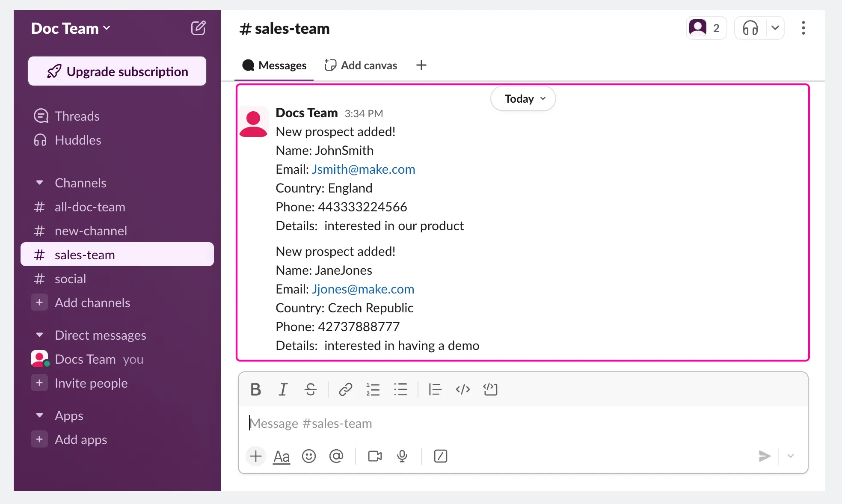Mention someone with the @ icon
Screen dimensions: 842x504
336,456
